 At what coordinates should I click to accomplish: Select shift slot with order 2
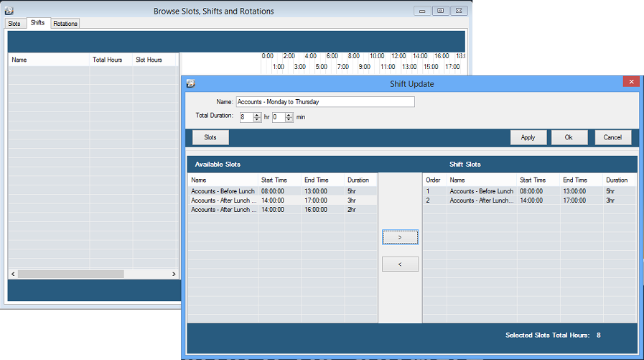[x=529, y=200]
